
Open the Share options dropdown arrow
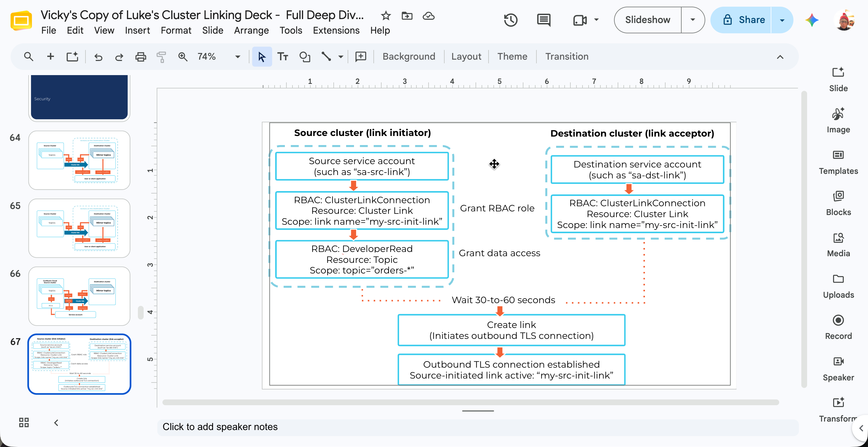tap(782, 20)
